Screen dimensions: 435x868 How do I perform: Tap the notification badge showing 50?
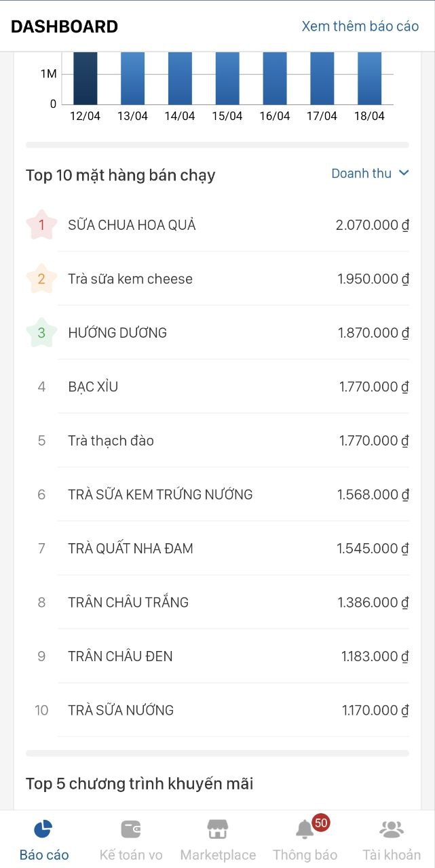(321, 823)
